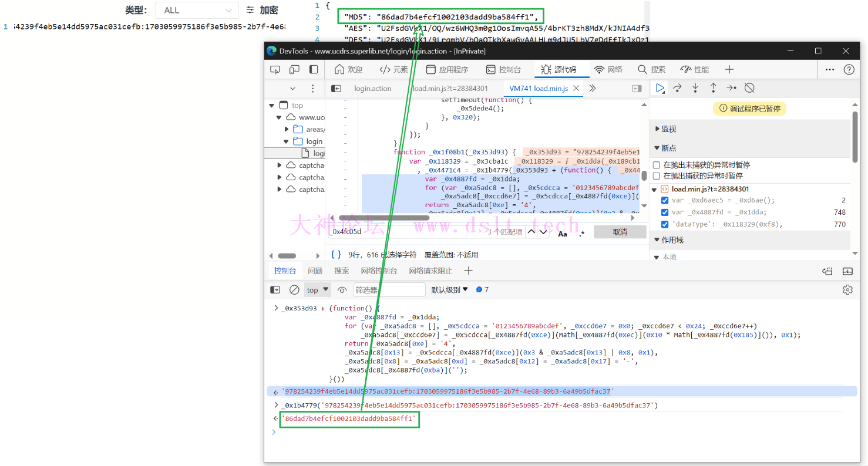Open the 默认级别 log level dropdown
Viewport: 868px width, 466px height.
point(449,290)
